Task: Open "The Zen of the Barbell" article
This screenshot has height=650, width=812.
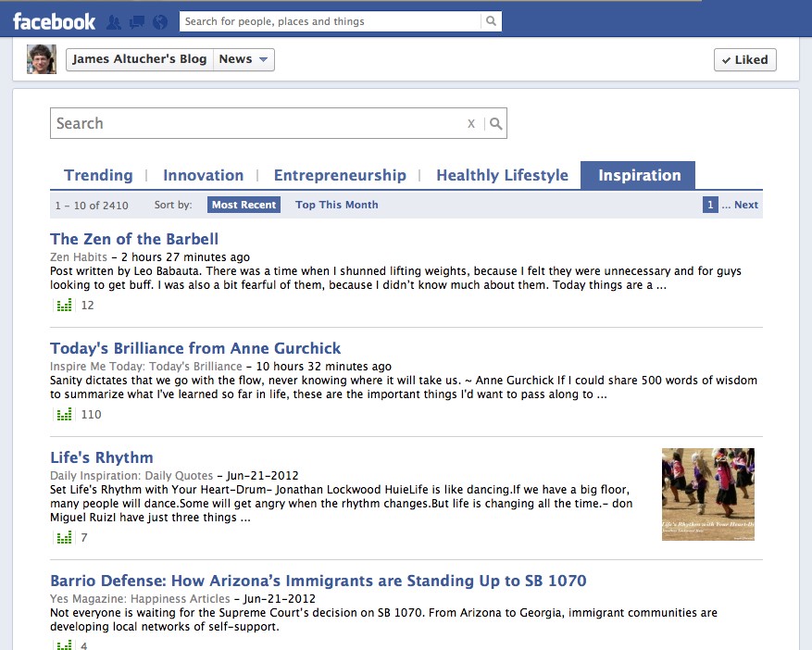Action: click(x=134, y=239)
